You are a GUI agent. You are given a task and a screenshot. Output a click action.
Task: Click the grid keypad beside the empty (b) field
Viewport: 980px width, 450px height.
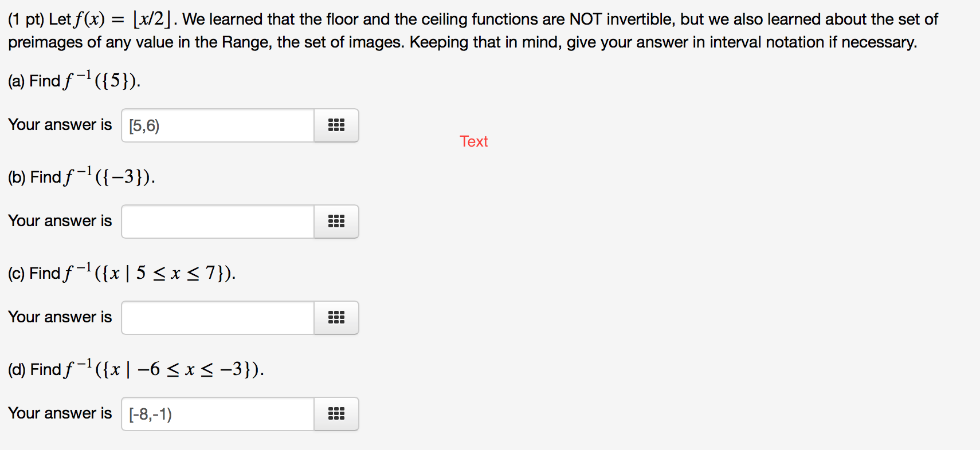(x=336, y=221)
